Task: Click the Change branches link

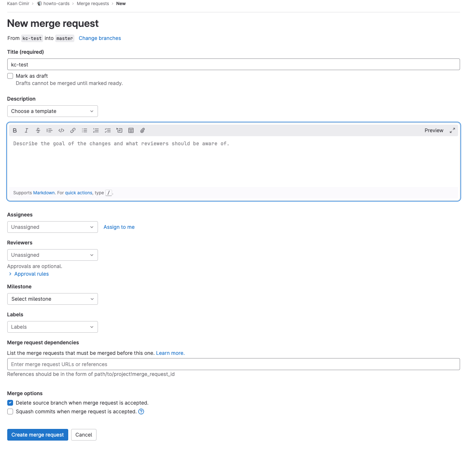Action: point(100,38)
